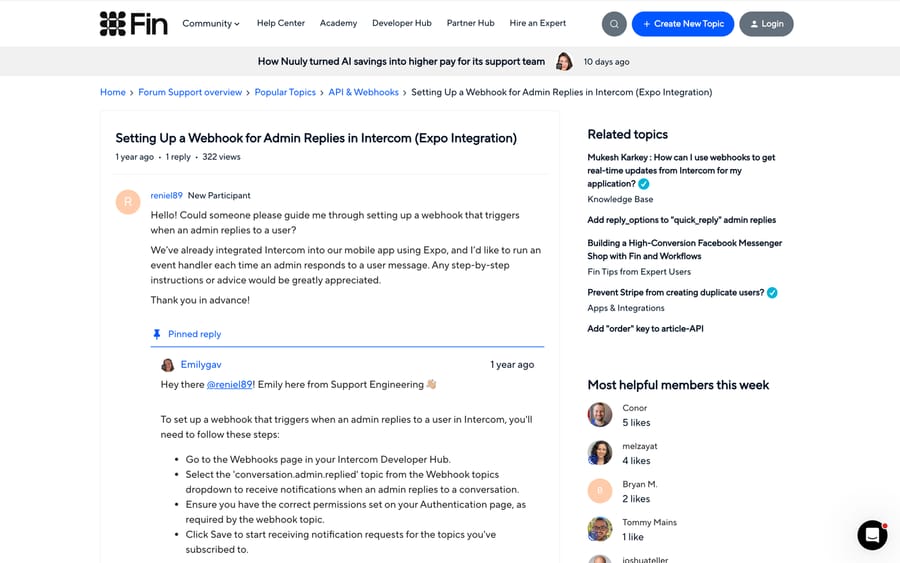The width and height of the screenshot is (900, 563).
Task: Click the '10 days ago' banner timestamp
Action: click(607, 62)
